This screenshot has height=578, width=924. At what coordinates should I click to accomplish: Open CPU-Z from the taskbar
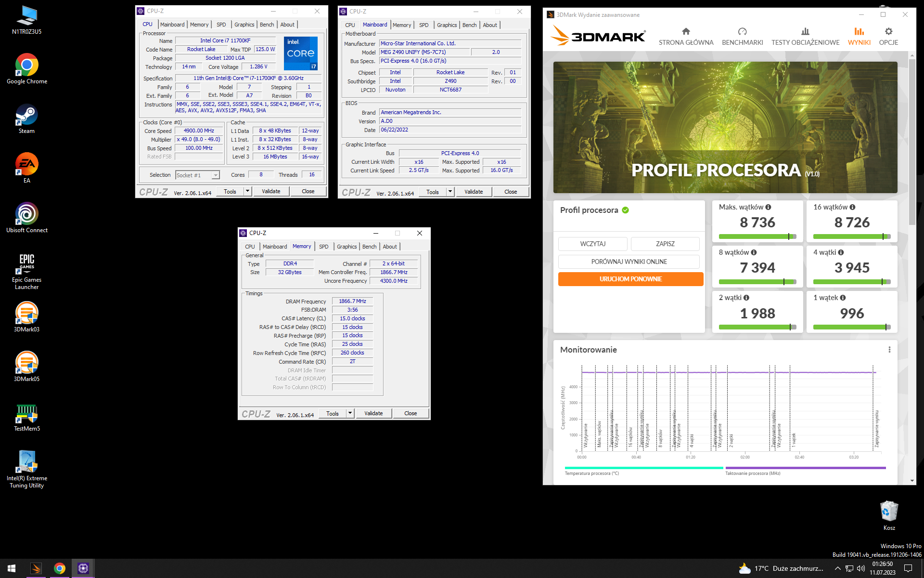click(83, 568)
